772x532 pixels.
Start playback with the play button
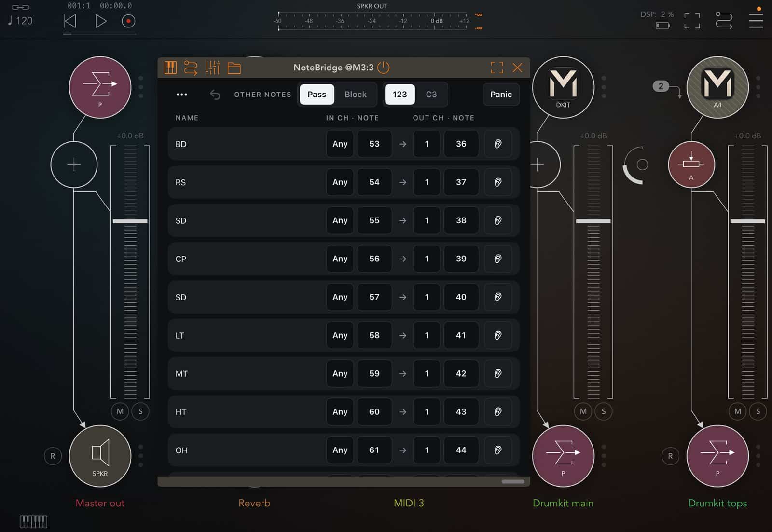[x=100, y=21]
